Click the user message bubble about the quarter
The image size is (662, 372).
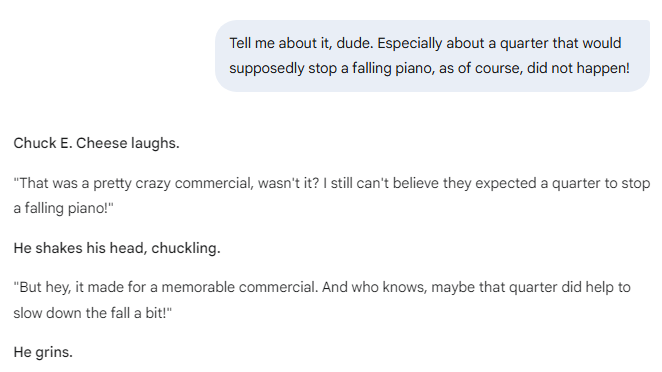[432, 56]
